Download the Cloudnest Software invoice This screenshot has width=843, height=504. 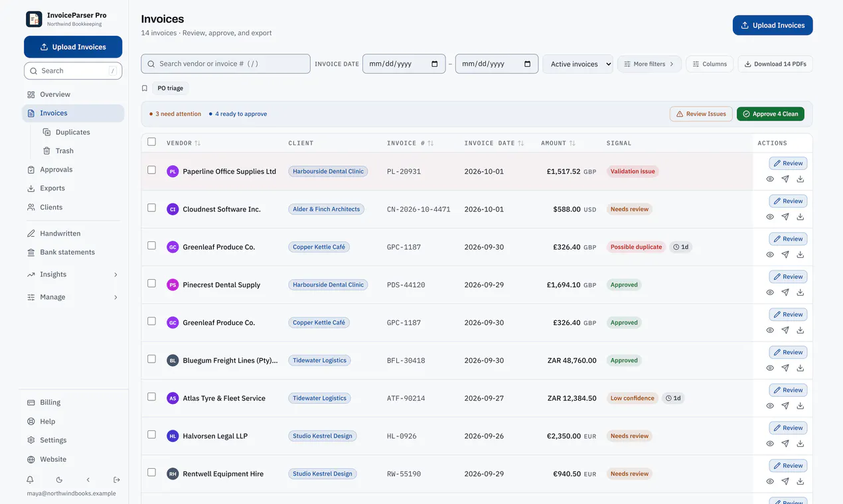tap(801, 217)
